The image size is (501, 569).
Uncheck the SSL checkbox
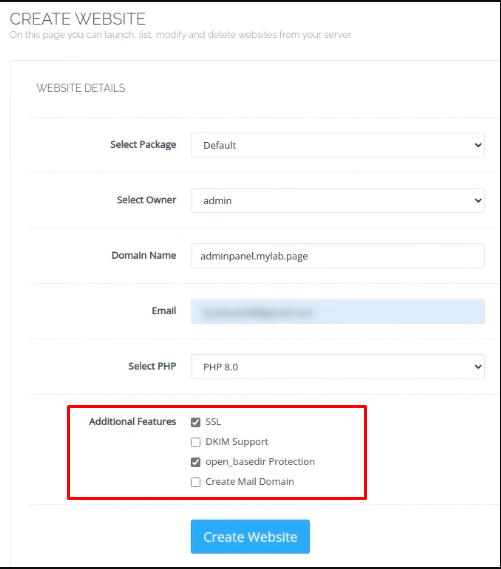[196, 422]
